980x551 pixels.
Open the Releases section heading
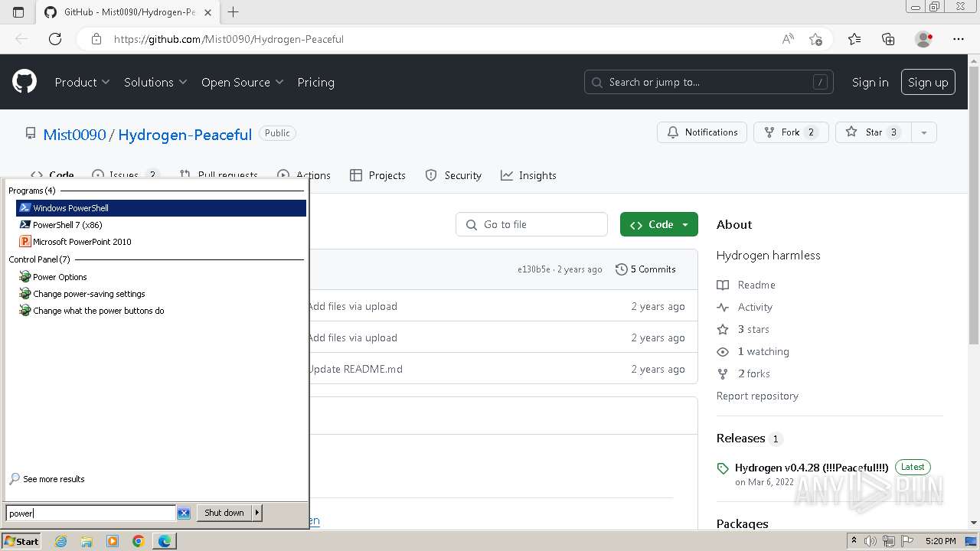pos(740,438)
